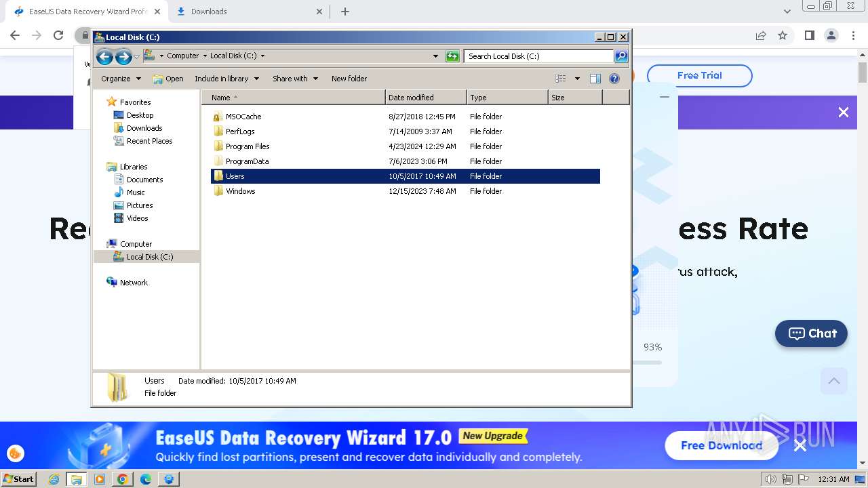
Task: Select the MSOCache folder icon
Action: click(x=218, y=117)
